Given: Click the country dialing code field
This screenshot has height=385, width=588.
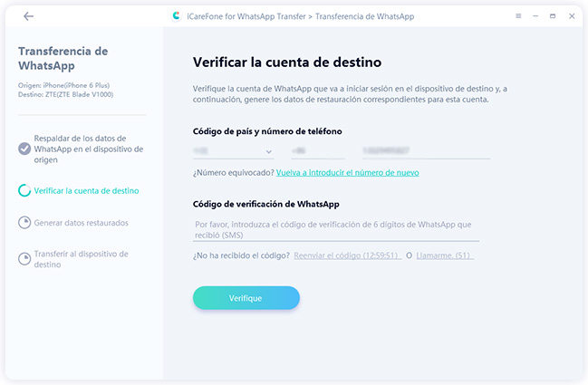Looking at the screenshot, I should coord(318,151).
